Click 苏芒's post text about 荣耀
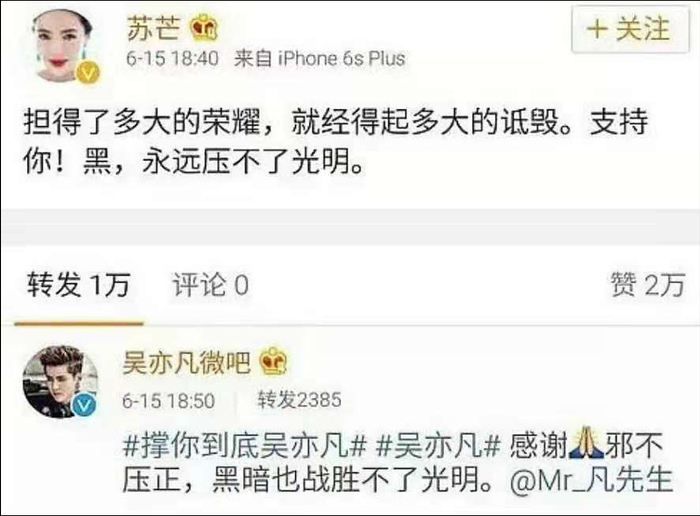700x516 pixels. (336, 140)
